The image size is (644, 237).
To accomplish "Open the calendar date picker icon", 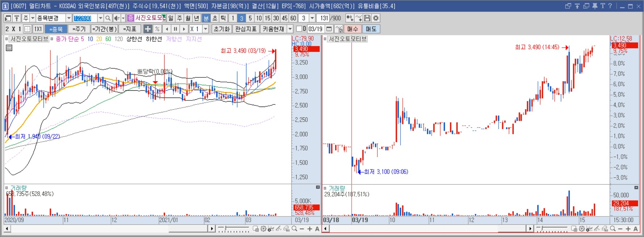I will click(329, 29).
